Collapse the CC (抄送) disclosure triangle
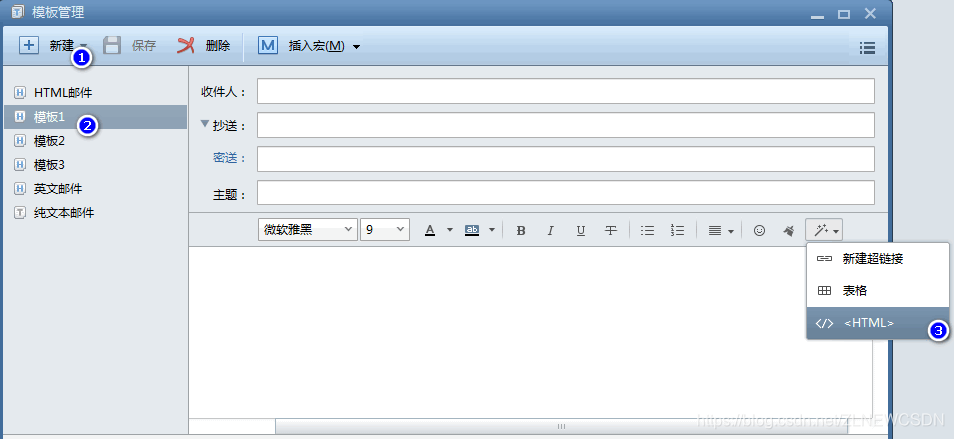This screenshot has width=954, height=439. [x=204, y=124]
